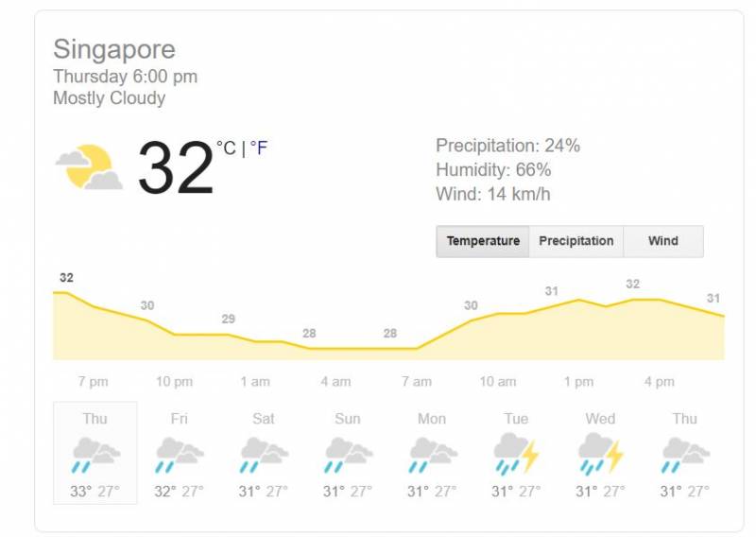Show the Wind tab
This screenshot has width=756, height=537.
coord(663,241)
